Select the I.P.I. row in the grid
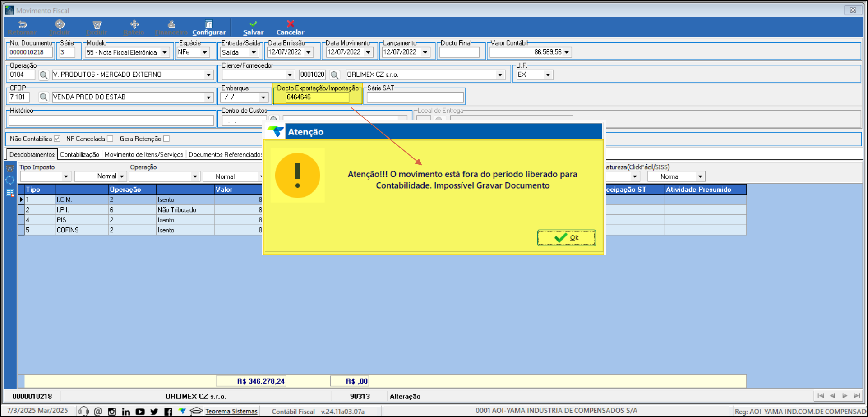 pos(140,210)
